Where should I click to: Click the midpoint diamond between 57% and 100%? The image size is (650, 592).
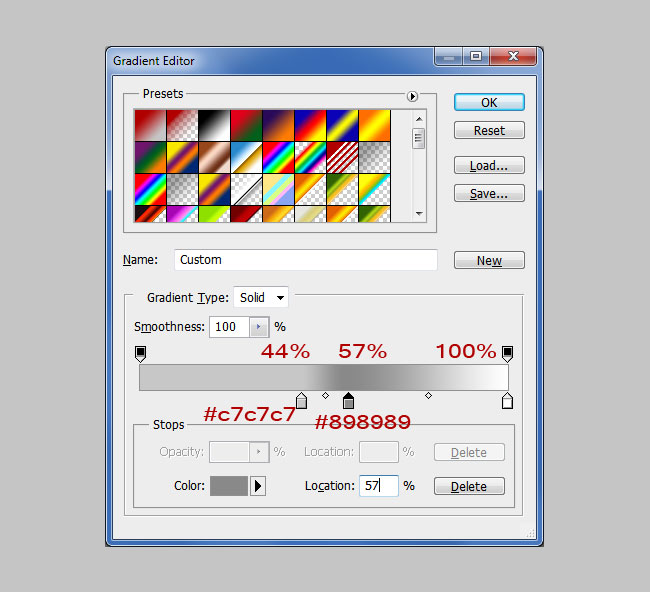click(428, 395)
